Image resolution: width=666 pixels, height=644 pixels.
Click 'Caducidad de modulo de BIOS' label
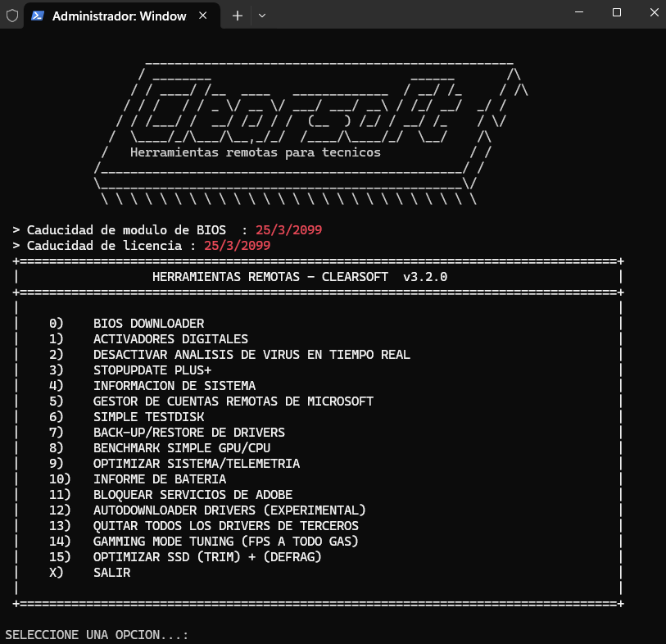coord(127,229)
